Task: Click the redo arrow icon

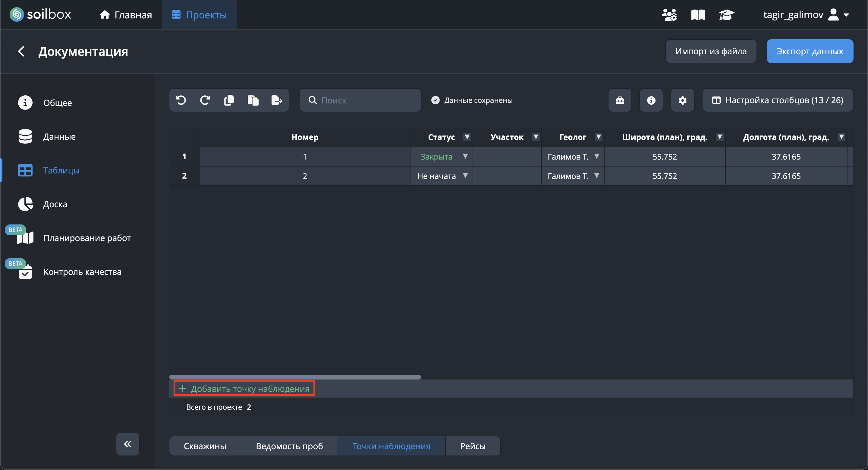Action: coord(205,100)
